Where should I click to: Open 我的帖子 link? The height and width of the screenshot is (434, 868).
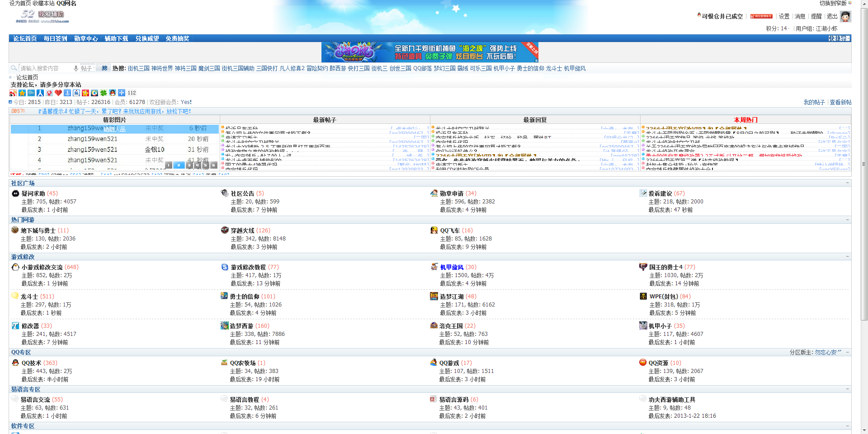(814, 102)
